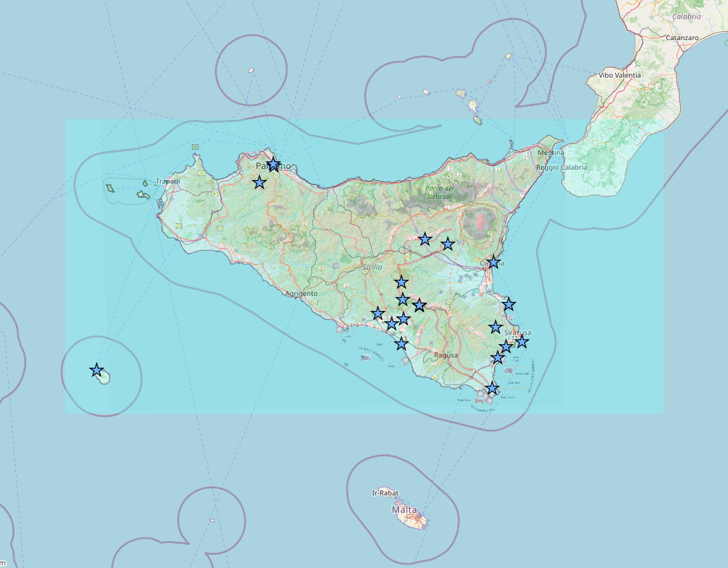The width and height of the screenshot is (728, 568).
Task: Select the Ragusa city label
Action: [446, 355]
